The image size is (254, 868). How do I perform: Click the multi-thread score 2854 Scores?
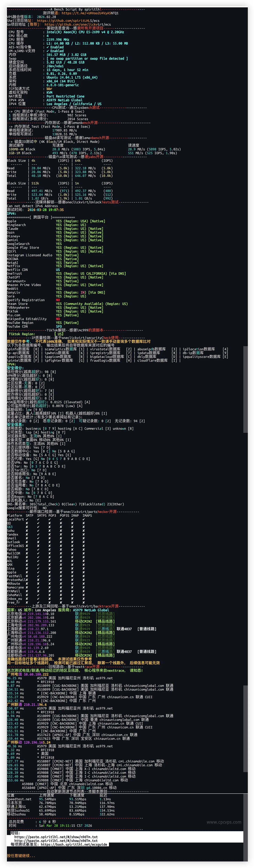pos(78,119)
